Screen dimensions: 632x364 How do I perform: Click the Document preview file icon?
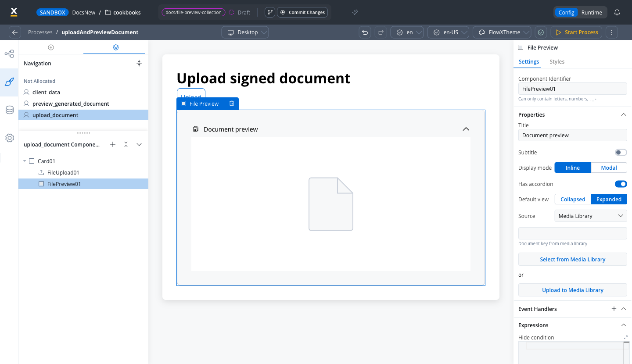(196, 129)
